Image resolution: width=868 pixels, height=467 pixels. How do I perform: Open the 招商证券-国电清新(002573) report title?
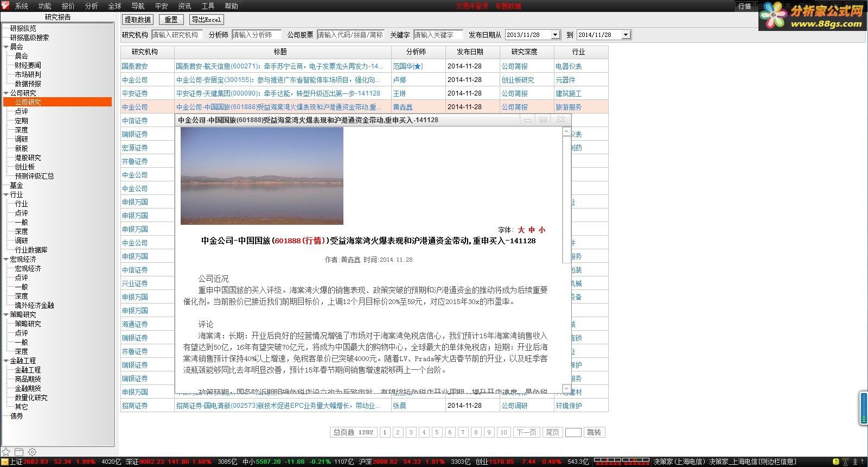coord(278,406)
